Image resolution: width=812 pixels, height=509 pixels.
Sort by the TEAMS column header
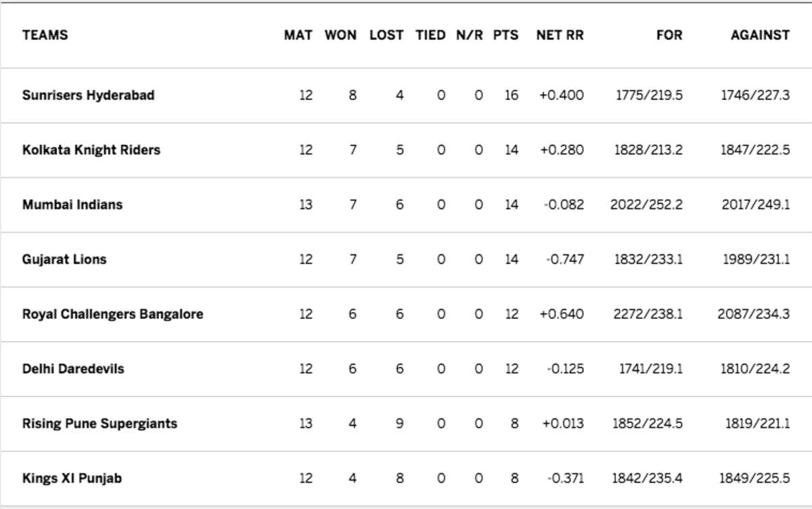(x=45, y=35)
